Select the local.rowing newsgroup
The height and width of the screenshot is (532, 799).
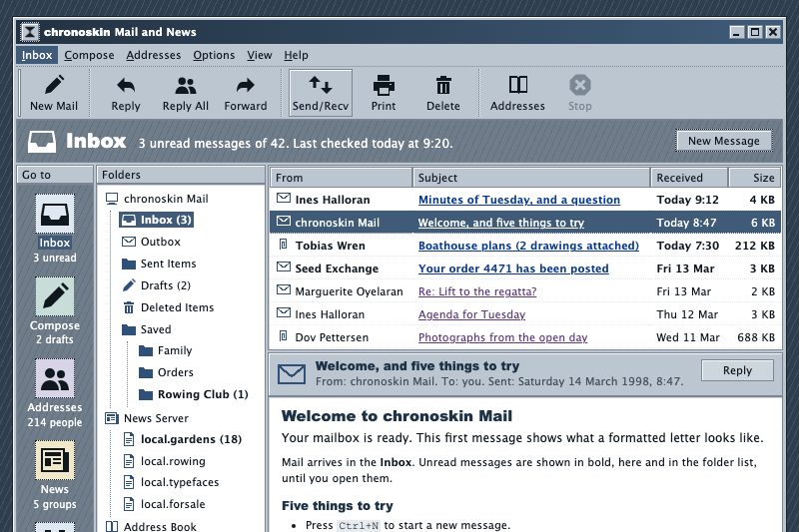click(164, 461)
